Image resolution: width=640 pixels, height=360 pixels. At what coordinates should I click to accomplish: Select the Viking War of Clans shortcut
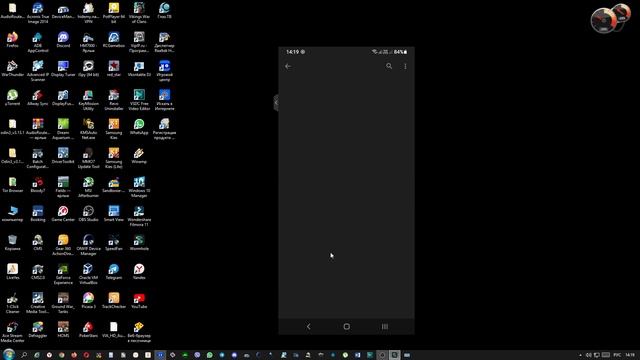pos(139,13)
